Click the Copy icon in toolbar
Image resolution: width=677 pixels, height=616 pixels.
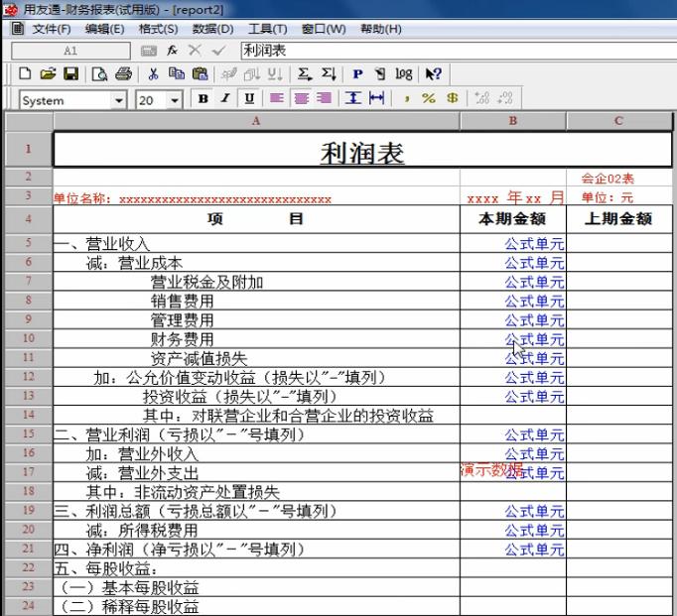(176, 73)
